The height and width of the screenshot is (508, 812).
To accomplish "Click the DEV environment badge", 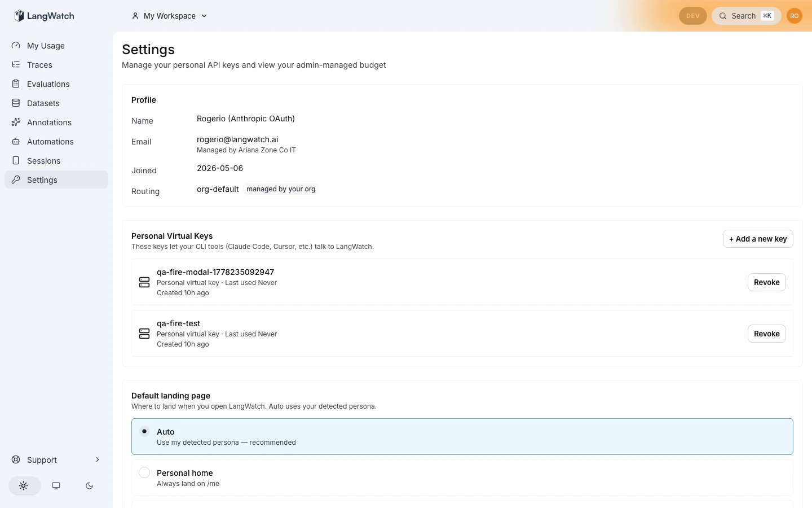I will pyautogui.click(x=693, y=16).
